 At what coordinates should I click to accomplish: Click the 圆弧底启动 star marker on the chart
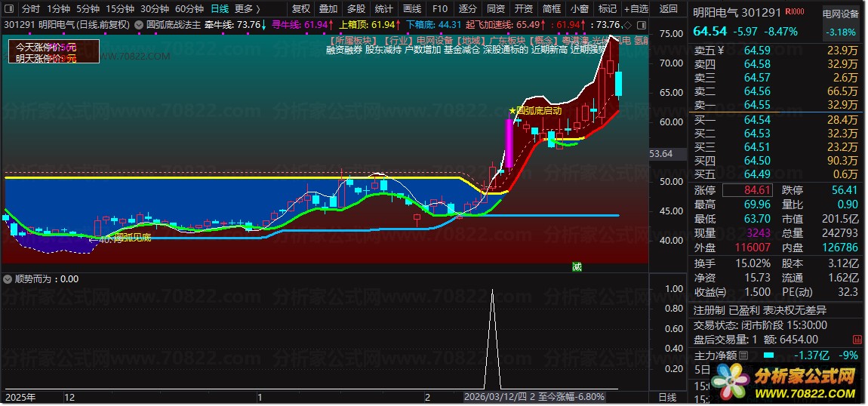tap(535, 111)
